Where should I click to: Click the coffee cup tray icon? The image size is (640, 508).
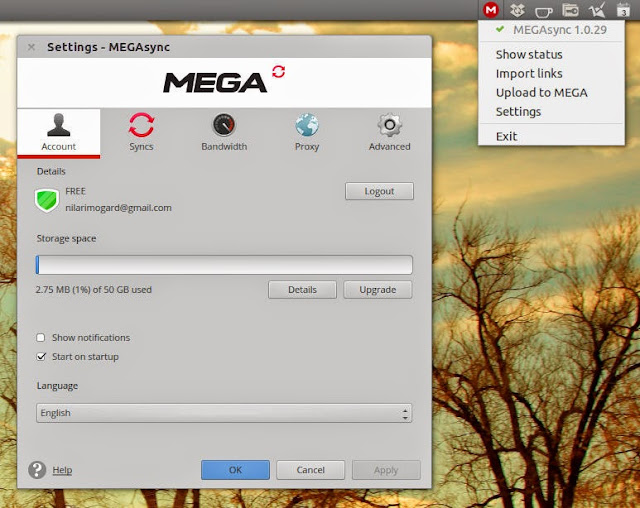click(543, 12)
